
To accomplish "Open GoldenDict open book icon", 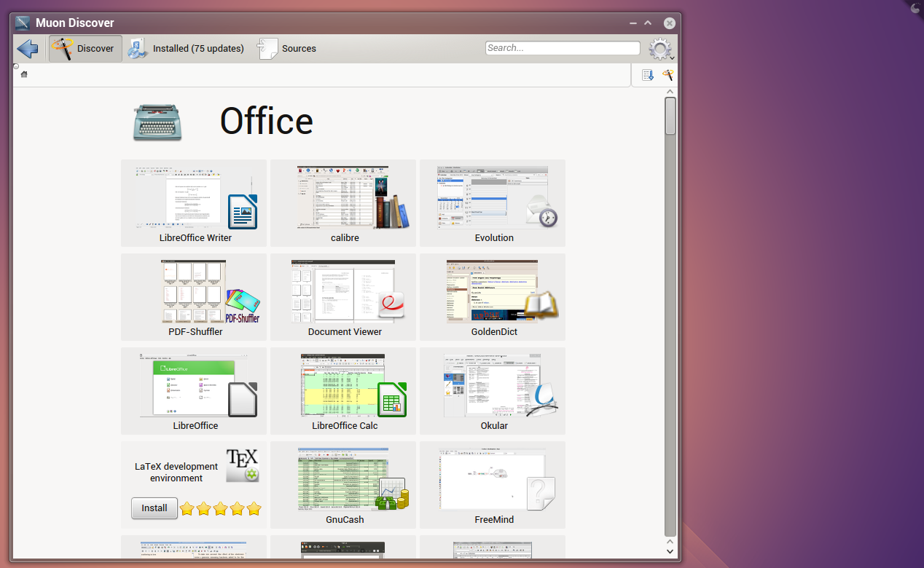I will 541,306.
